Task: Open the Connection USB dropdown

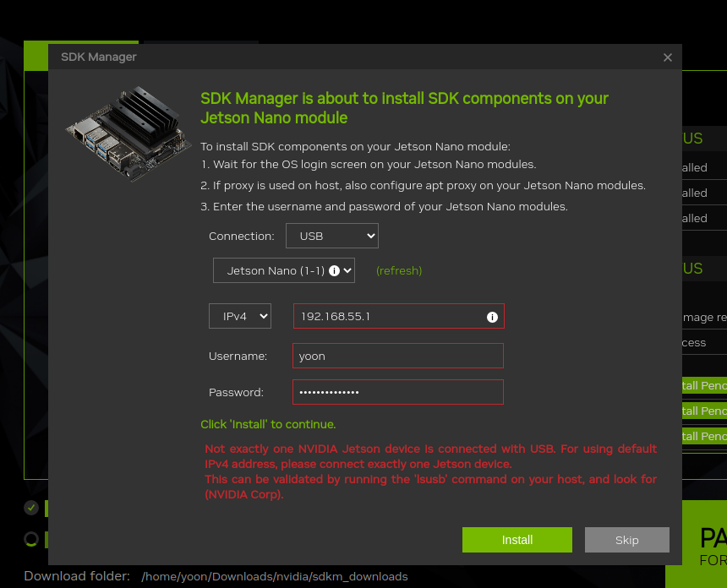Action: pyautogui.click(x=332, y=236)
